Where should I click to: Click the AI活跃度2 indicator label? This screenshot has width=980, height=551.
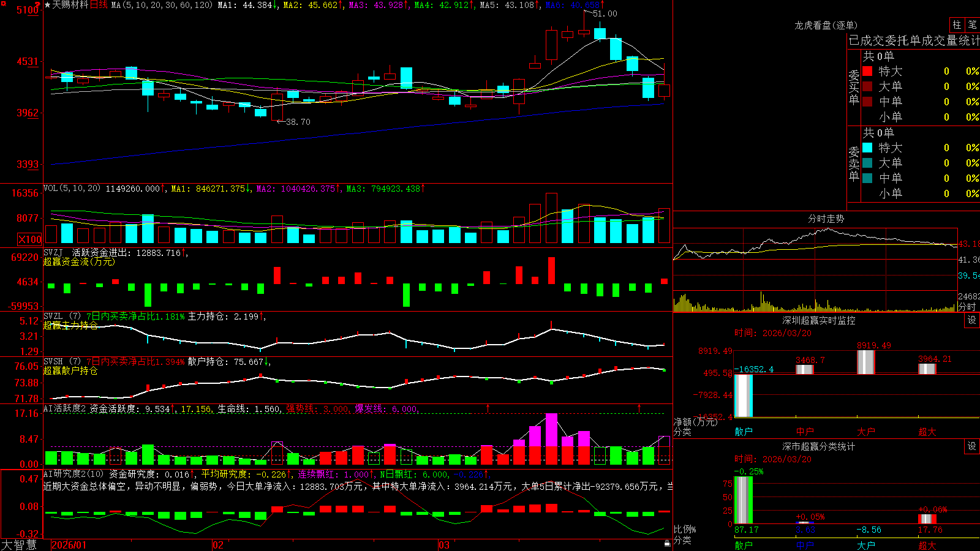click(65, 408)
